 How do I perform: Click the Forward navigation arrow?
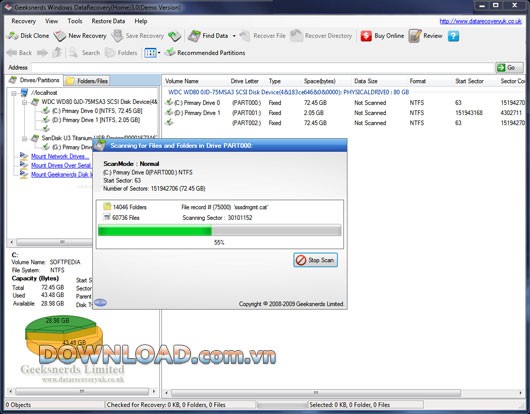point(42,53)
